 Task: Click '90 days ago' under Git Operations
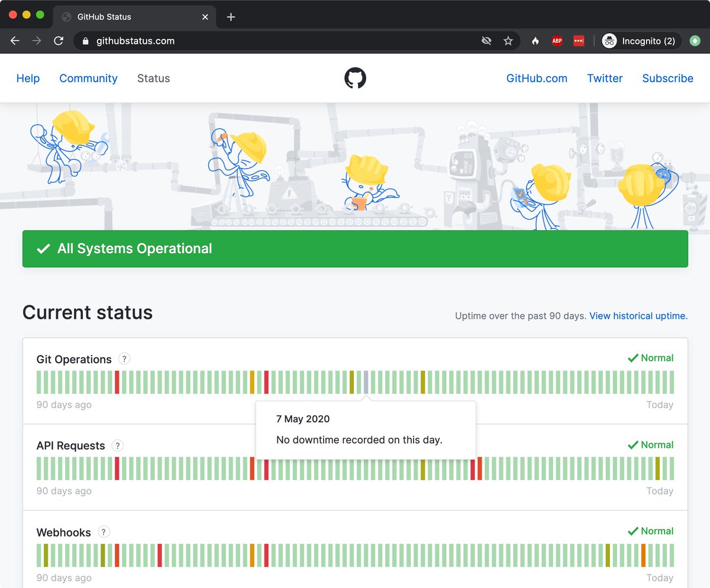(64, 405)
